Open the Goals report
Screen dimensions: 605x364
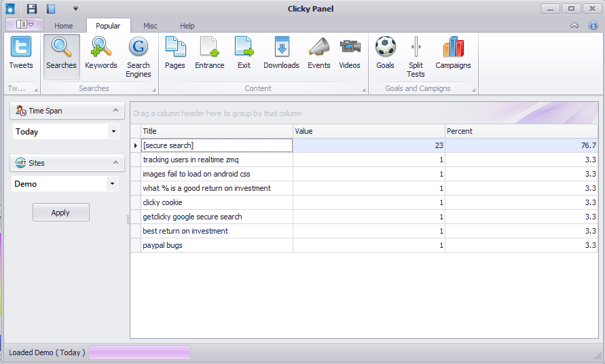(385, 53)
